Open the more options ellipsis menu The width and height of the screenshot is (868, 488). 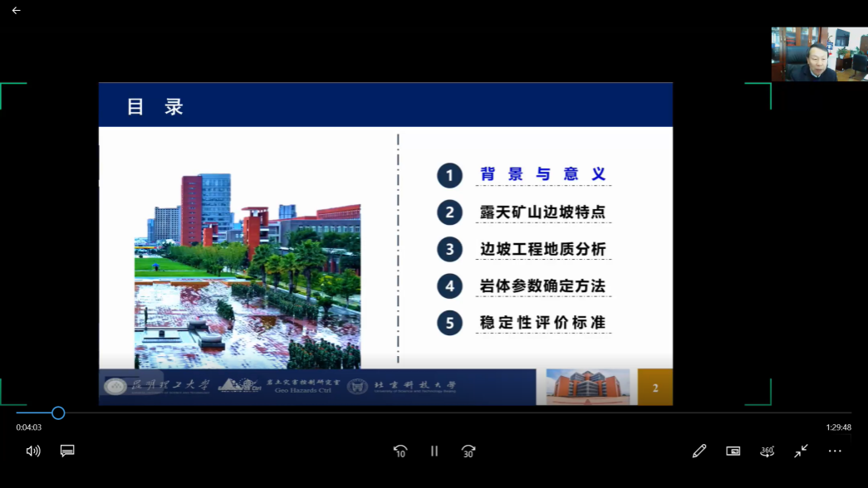(835, 451)
